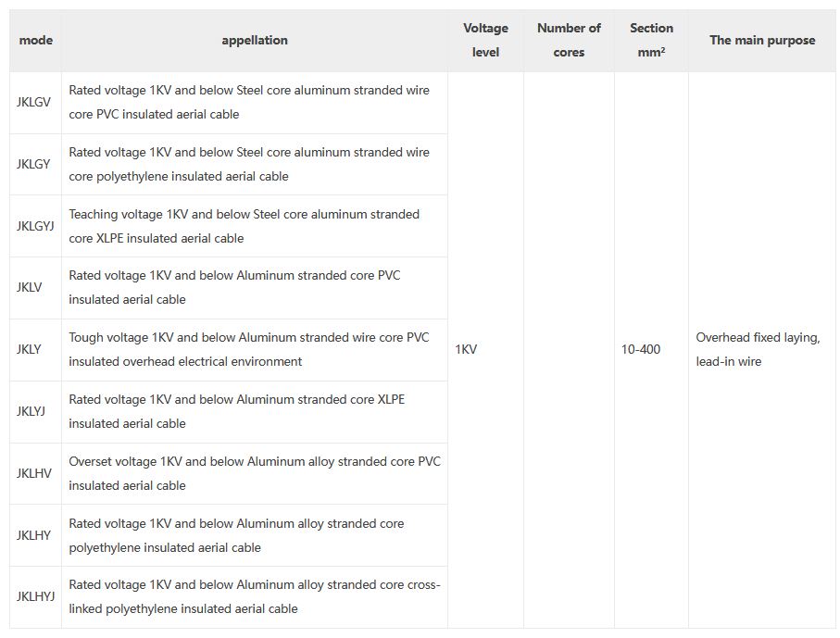
Task: Click the JKLHV model cell
Action: [x=34, y=473]
